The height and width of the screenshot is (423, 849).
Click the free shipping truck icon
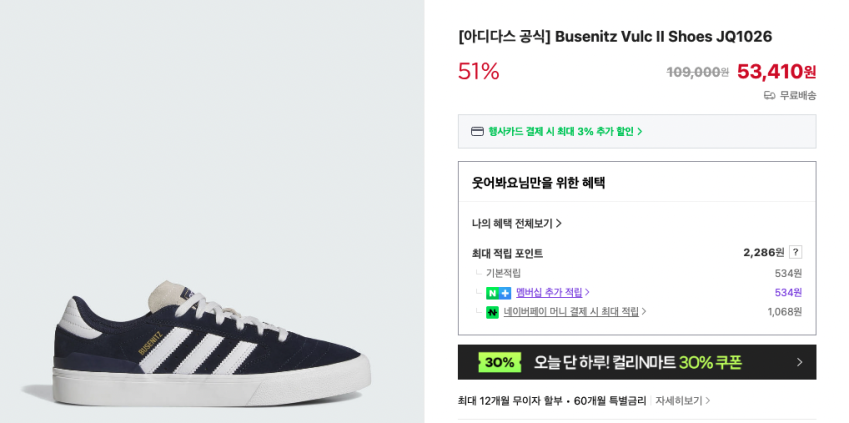(x=769, y=95)
